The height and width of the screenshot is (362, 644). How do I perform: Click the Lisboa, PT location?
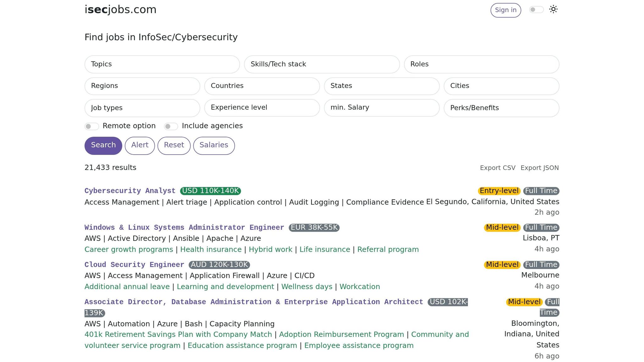[541, 238]
